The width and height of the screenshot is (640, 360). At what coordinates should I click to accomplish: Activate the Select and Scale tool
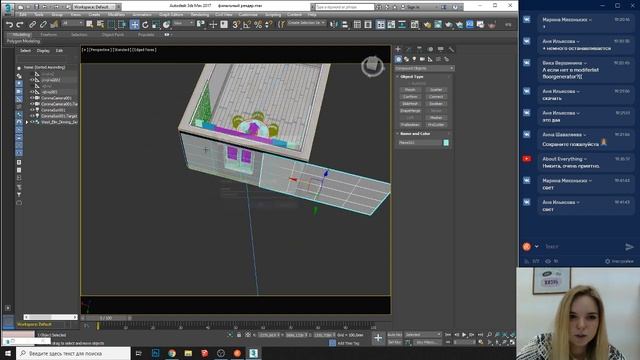tap(156, 24)
